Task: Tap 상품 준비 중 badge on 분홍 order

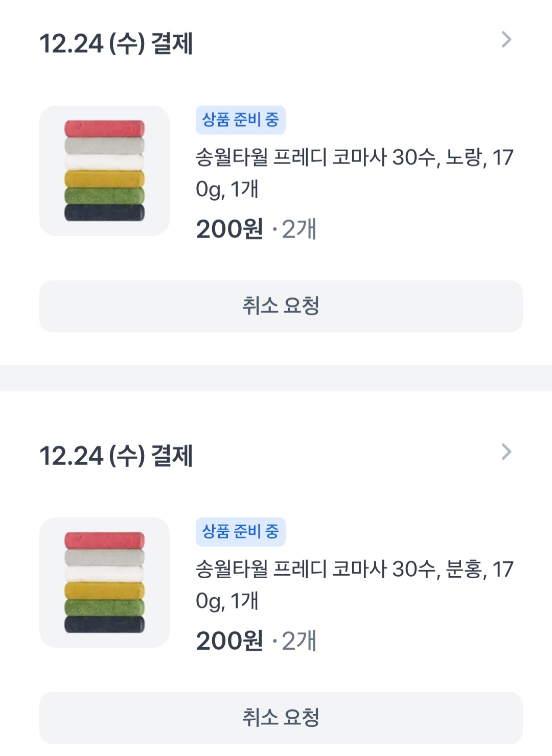Action: pyautogui.click(x=240, y=532)
